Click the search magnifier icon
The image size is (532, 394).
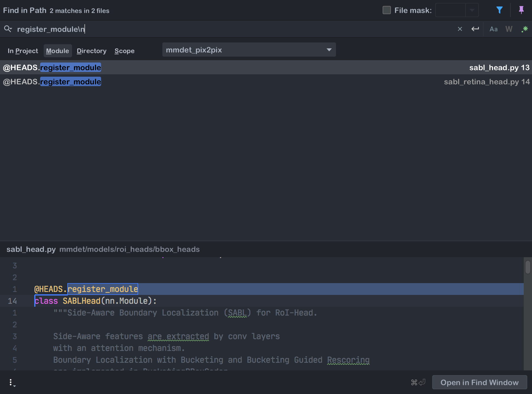8,29
